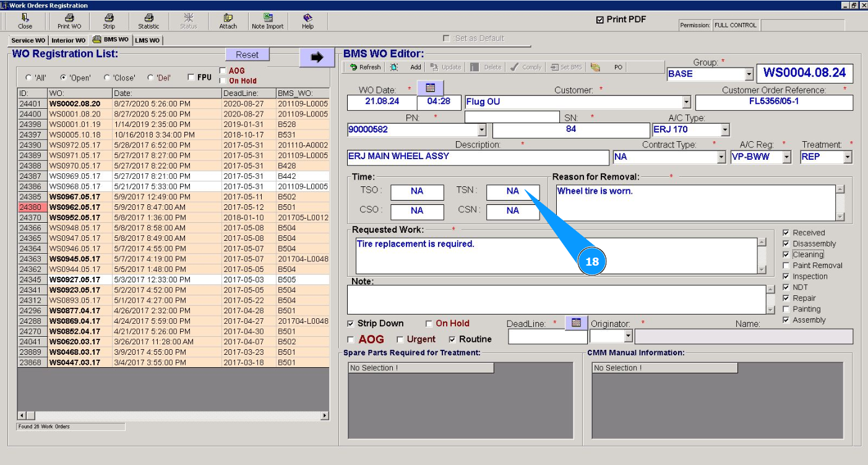Screen dimensions: 868x465
Task: Expand the Customer dropdown
Action: pyautogui.click(x=686, y=103)
